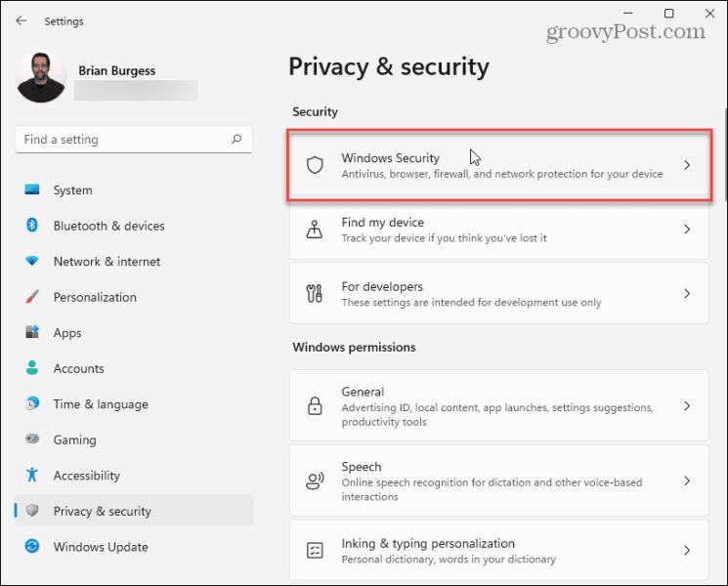This screenshot has width=728, height=586.
Task: Click the Find a setting search box
Action: 134,140
